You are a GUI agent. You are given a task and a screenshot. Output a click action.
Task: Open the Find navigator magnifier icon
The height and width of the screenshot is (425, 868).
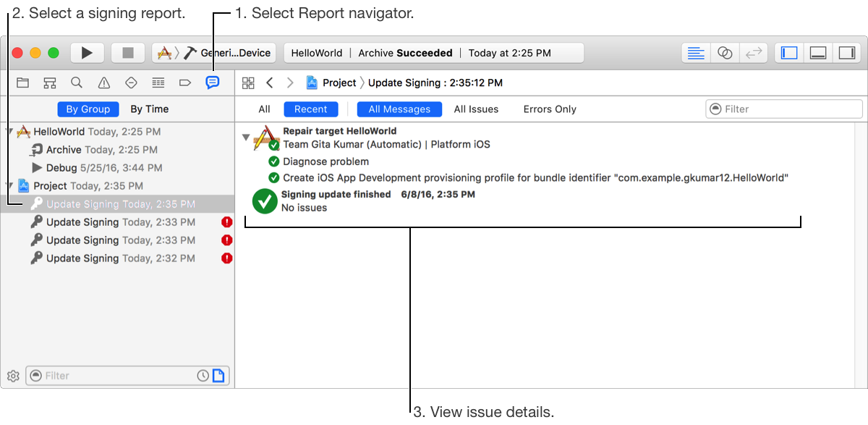coord(77,83)
